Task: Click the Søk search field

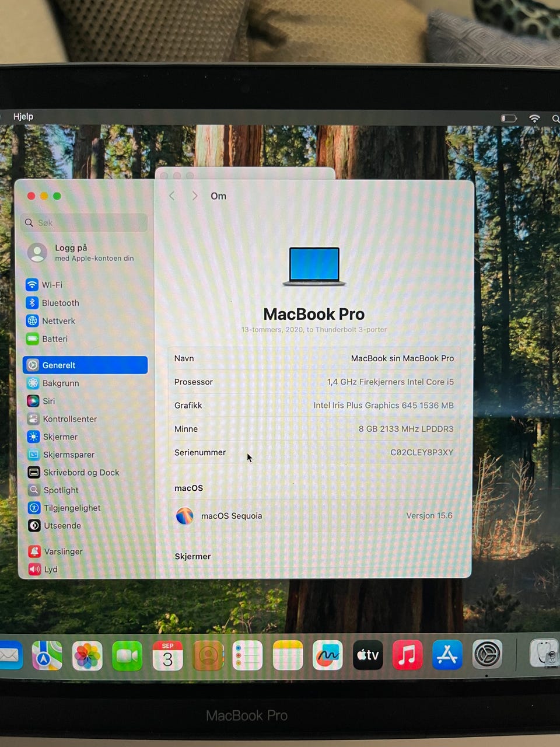Action: pos(85,222)
